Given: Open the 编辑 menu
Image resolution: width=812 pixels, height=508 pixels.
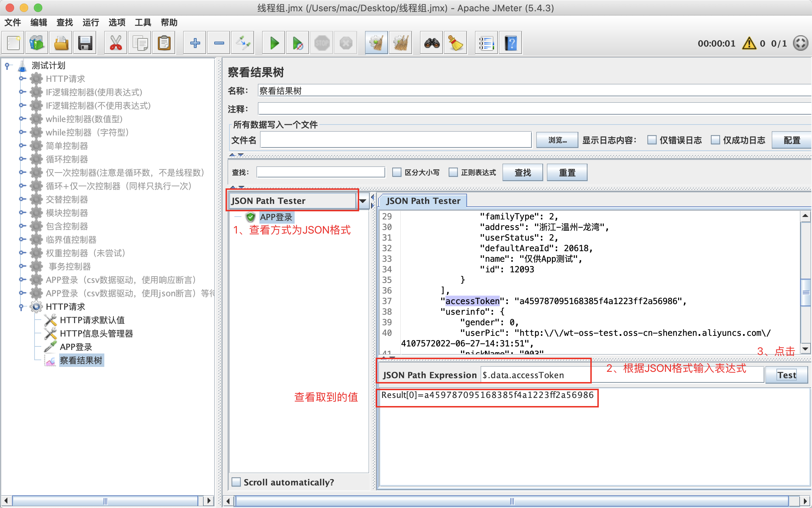Looking at the screenshot, I should [39, 22].
